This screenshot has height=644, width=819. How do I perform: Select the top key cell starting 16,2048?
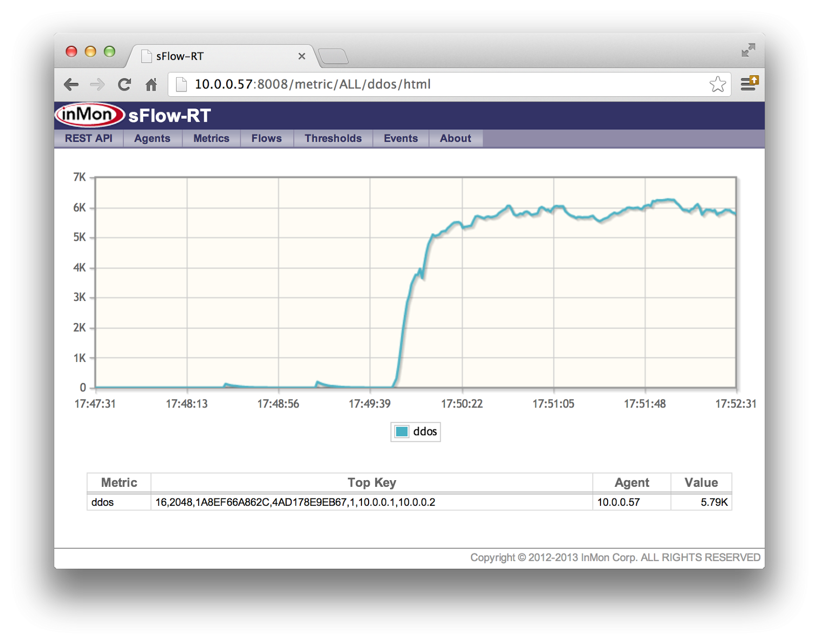(372, 502)
